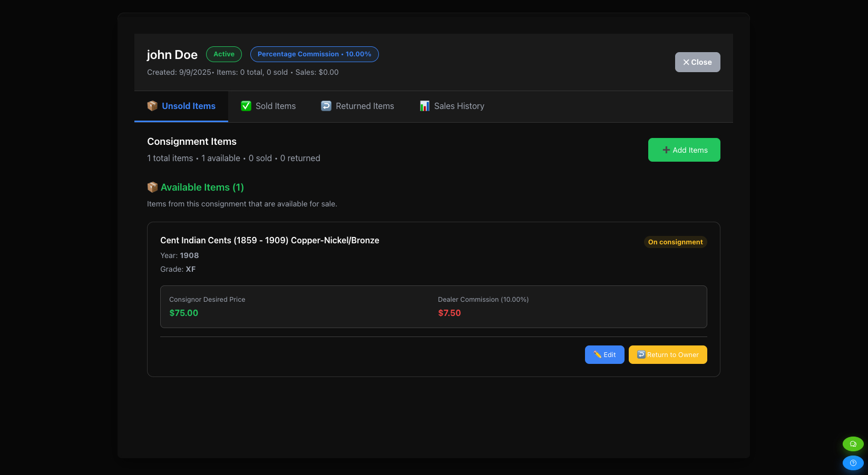Screen dimensions: 868x475
Task: Click the package icon next to Available Items heading
Action: 152,187
